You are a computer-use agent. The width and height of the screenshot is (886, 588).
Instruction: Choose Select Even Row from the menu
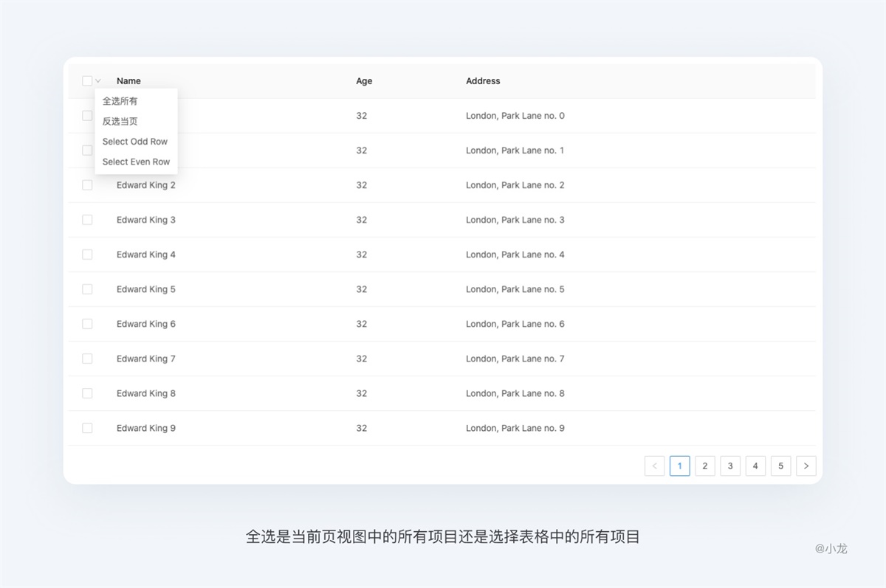pos(136,162)
